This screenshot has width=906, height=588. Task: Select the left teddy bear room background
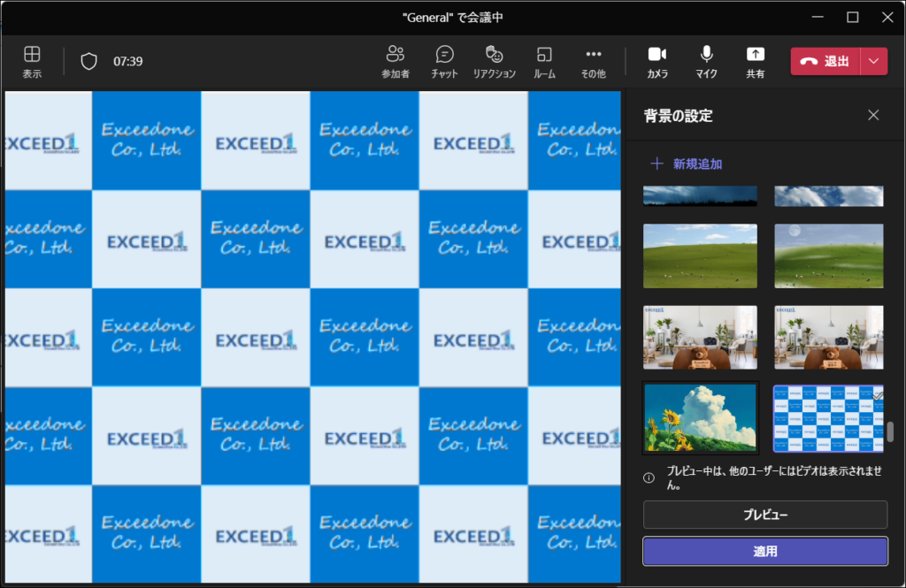click(700, 337)
